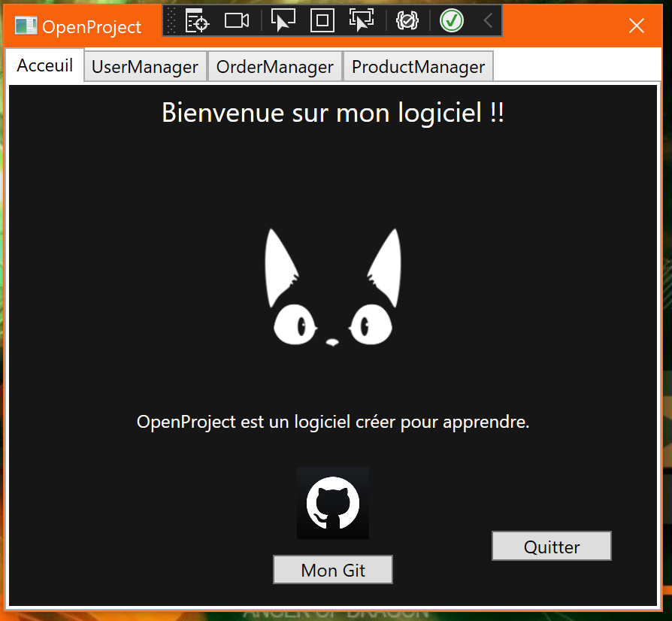Close the window with the X
Viewport: 672px width, 621px height.
click(636, 26)
